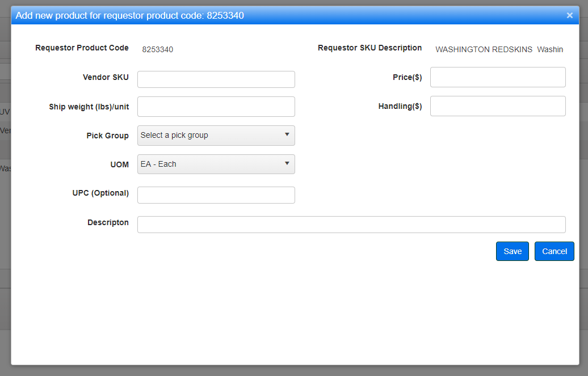Click the UPC (Optional) label
588x376 pixels.
100,193
